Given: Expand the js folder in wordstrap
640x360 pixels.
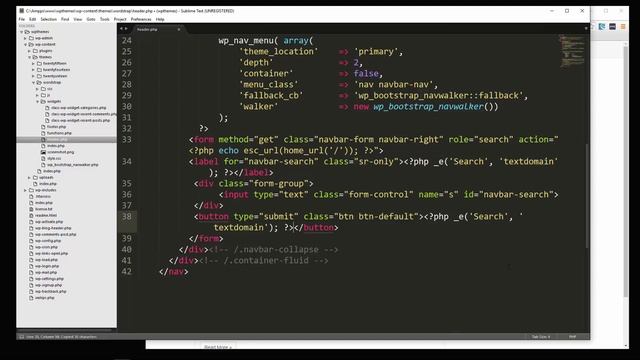Looking at the screenshot, I should tap(38, 95).
